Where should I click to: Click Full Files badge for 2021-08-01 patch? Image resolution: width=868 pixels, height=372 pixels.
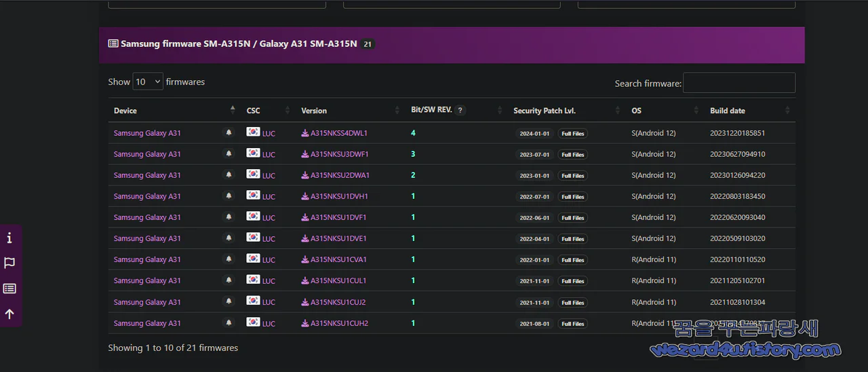click(573, 324)
